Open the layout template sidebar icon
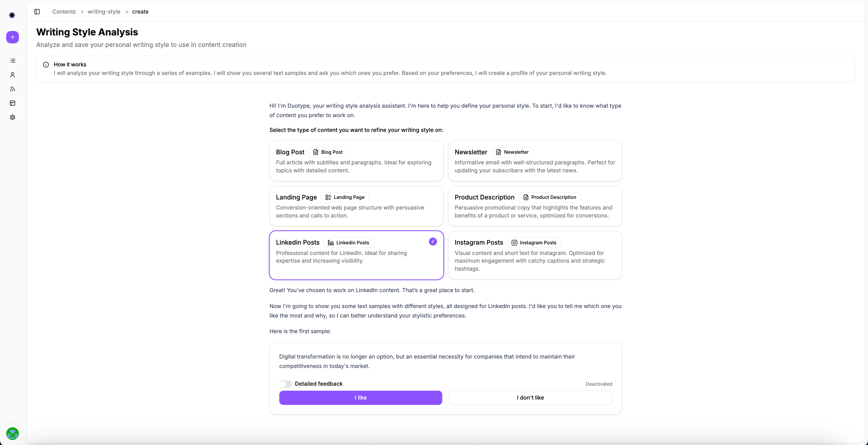 point(12,103)
